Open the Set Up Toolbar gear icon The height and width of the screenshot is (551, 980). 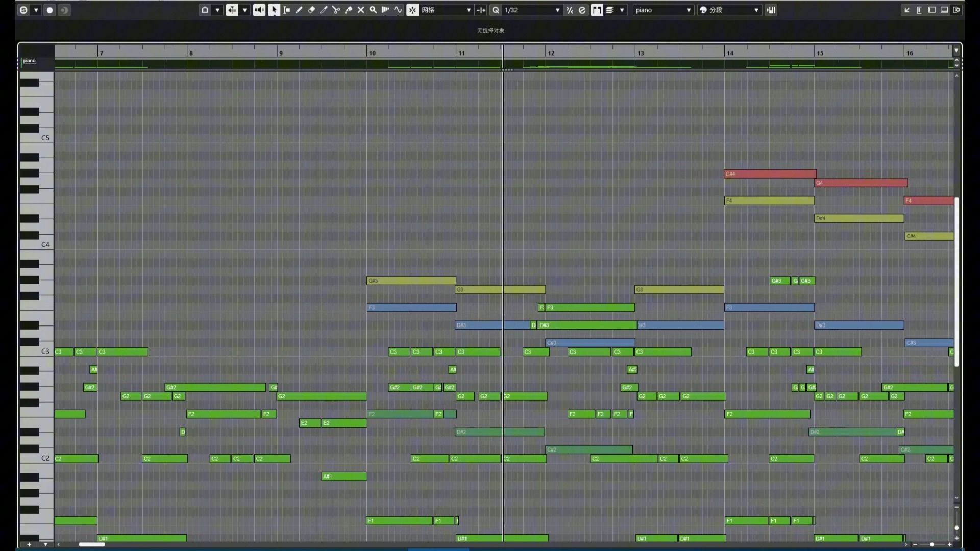(957, 10)
